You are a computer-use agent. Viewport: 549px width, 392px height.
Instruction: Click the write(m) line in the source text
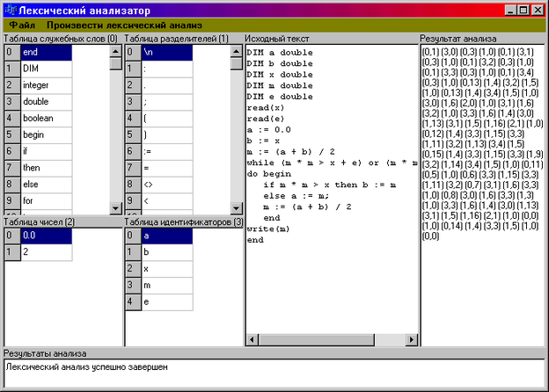point(268,229)
